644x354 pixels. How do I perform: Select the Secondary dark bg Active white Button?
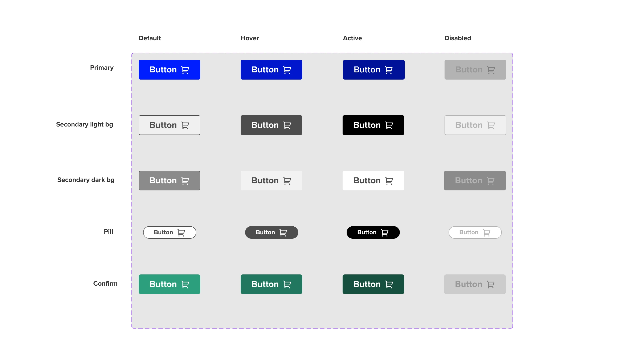(x=373, y=180)
